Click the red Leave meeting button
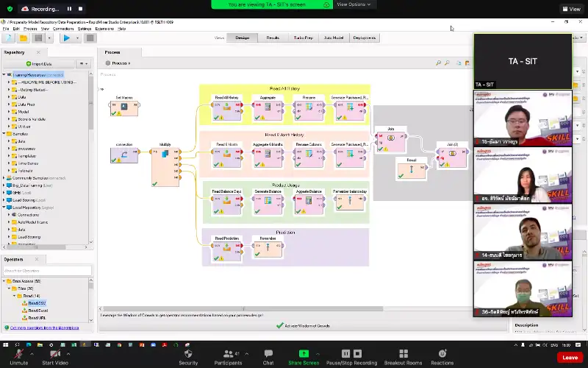This screenshot has width=588, height=368. (x=570, y=357)
